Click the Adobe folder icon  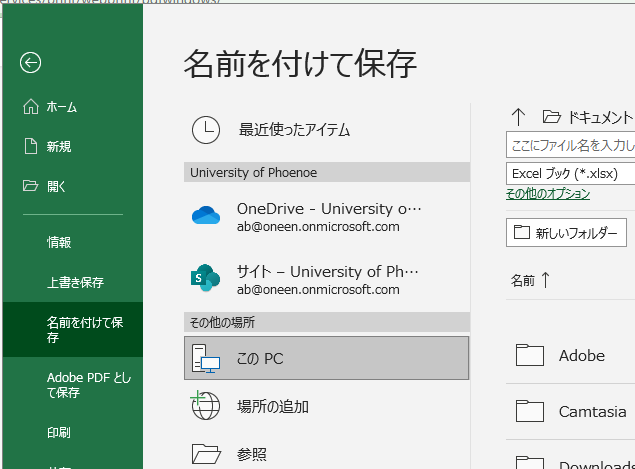(x=530, y=355)
